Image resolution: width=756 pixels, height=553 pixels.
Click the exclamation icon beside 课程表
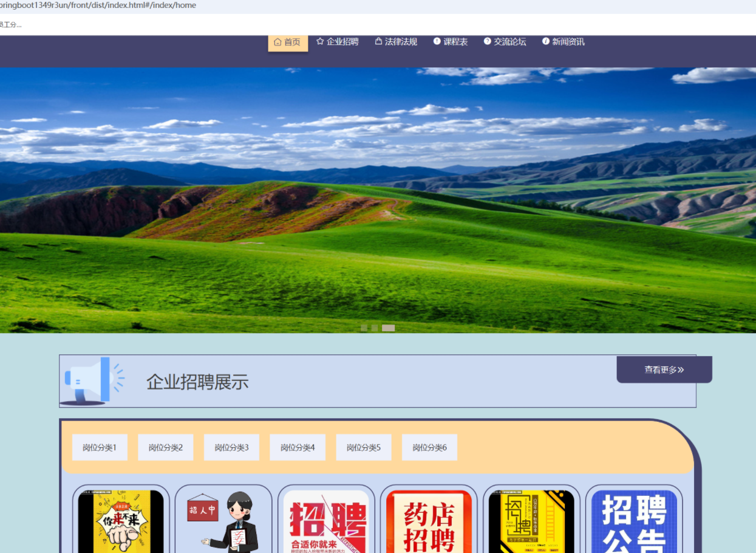(x=437, y=41)
